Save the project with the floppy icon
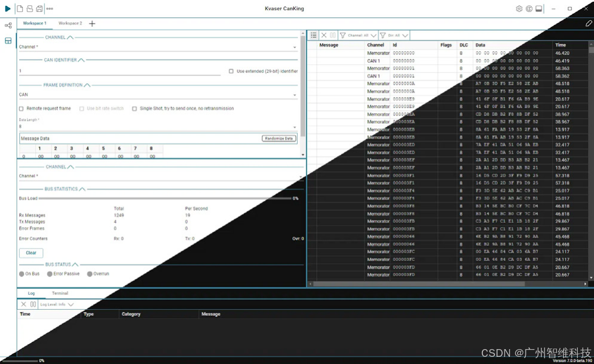Image resolution: width=594 pixels, height=364 pixels. [39, 8]
